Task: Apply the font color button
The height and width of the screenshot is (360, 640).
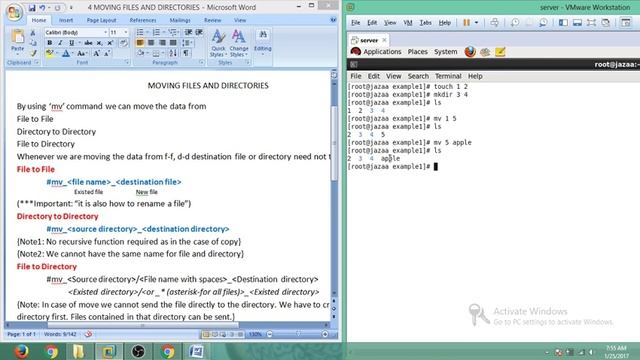Action: coord(66,53)
